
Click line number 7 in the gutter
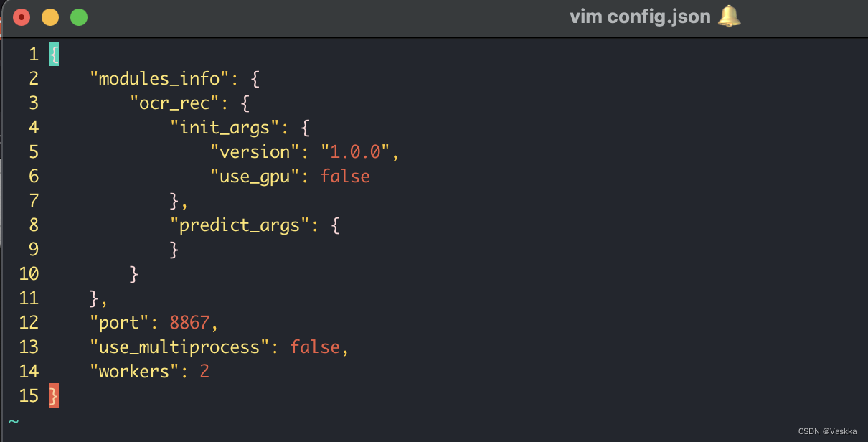click(x=34, y=201)
